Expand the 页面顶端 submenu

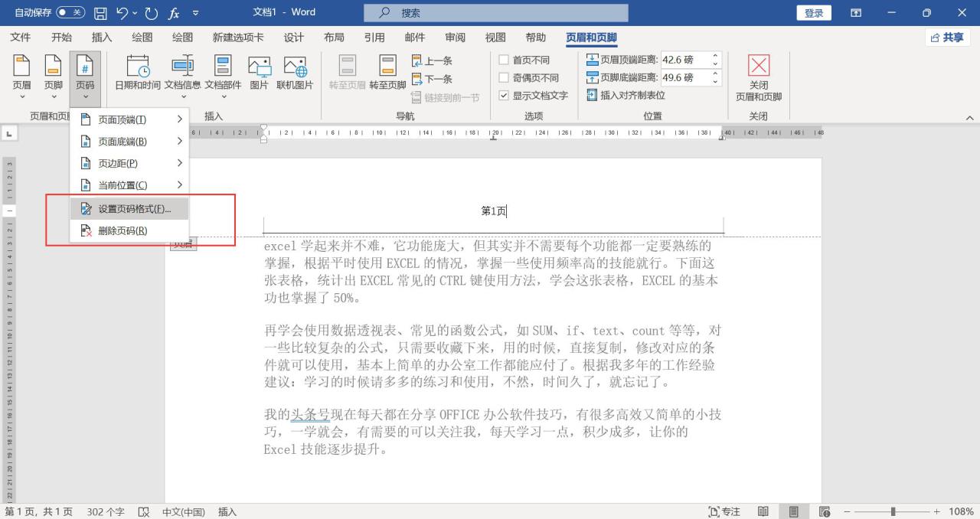(129, 119)
